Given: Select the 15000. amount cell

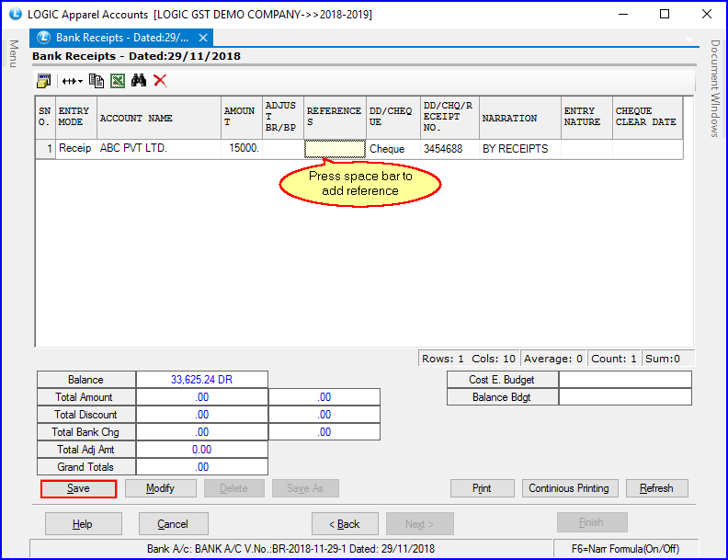Looking at the screenshot, I should point(242,149).
